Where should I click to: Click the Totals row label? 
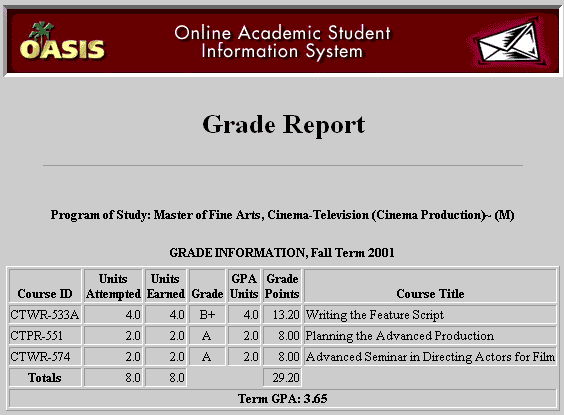tap(45, 377)
